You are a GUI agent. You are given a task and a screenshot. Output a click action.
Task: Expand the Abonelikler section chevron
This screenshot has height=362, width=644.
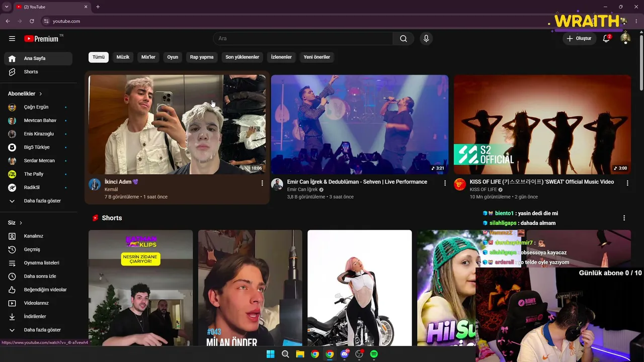click(41, 94)
